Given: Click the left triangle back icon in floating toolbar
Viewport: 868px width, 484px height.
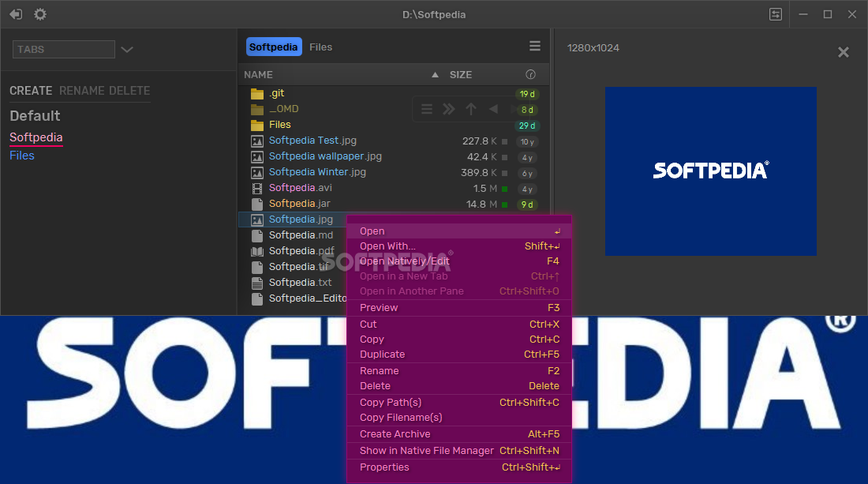Looking at the screenshot, I should point(493,109).
